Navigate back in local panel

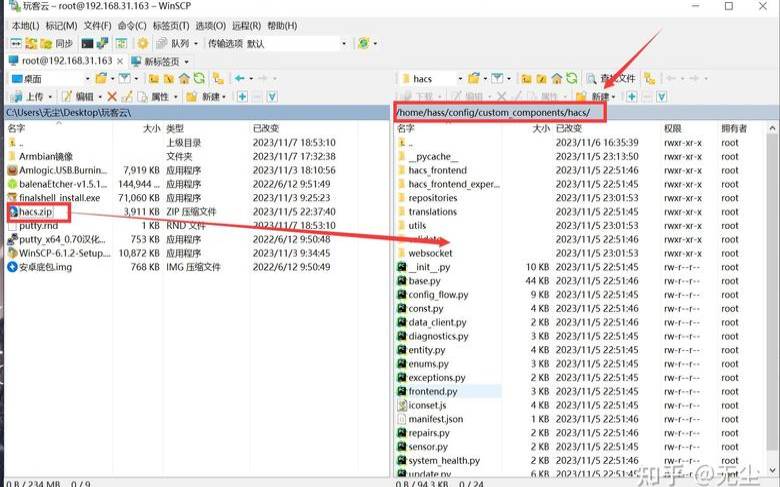240,79
